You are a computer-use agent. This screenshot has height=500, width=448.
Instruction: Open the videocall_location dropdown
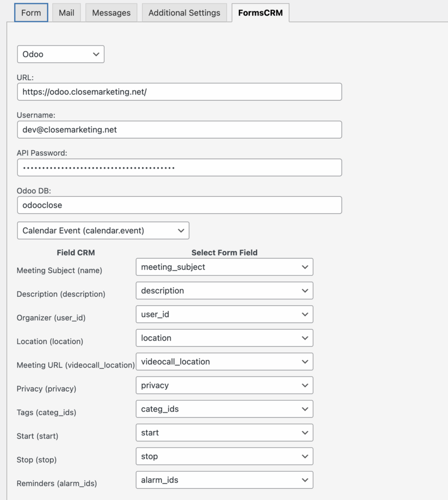[224, 362]
